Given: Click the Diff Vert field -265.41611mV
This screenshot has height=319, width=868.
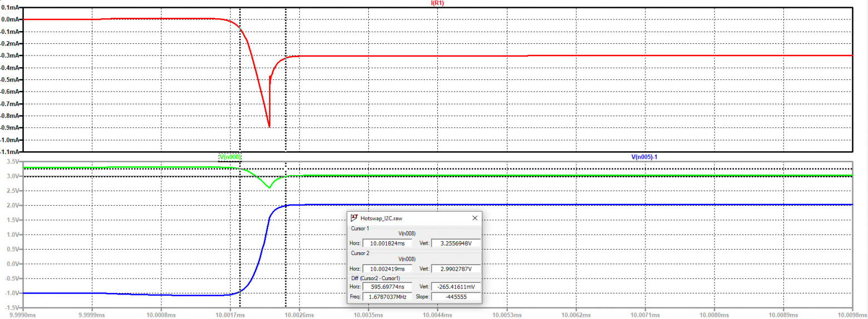Looking at the screenshot, I should click(x=456, y=287).
